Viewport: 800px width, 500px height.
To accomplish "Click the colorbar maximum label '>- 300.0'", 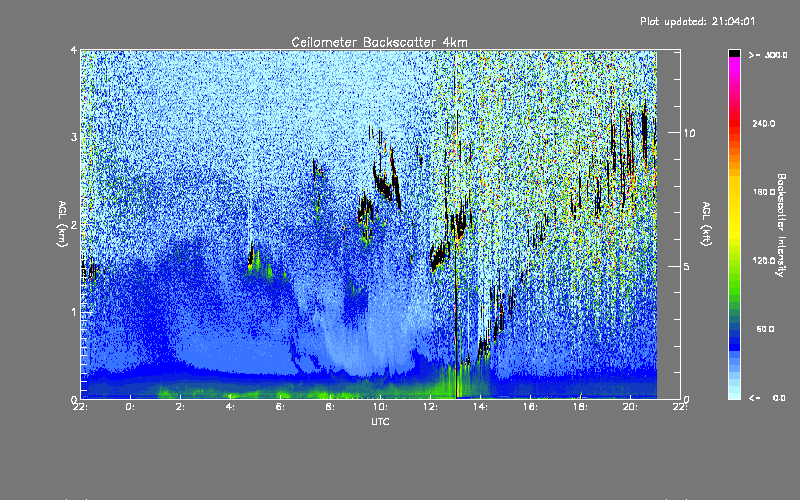I will click(768, 55).
